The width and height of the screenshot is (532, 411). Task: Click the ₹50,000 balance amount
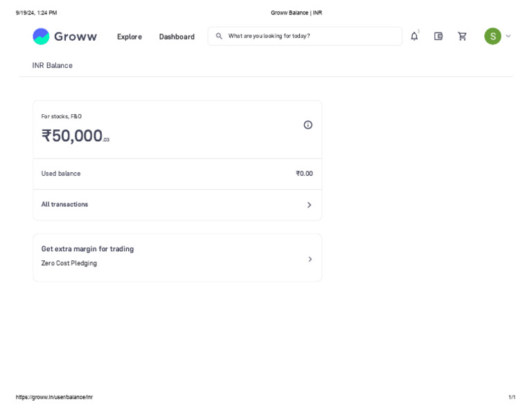pyautogui.click(x=76, y=136)
